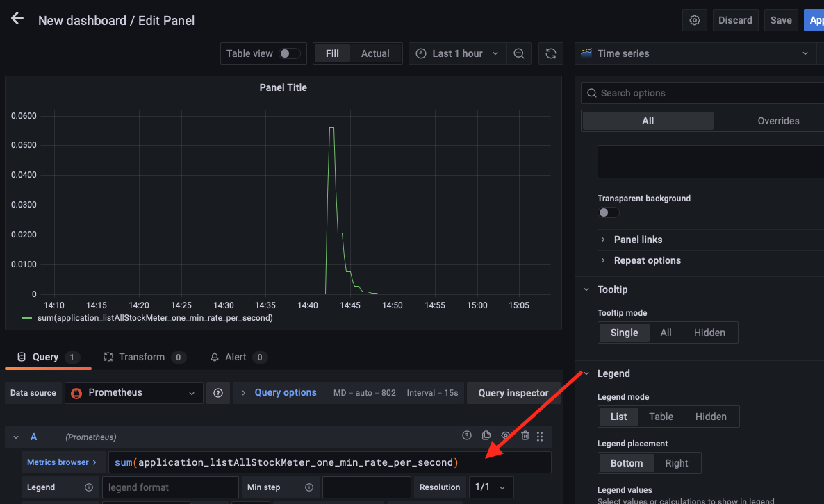Delete query A using trash icon
This screenshot has width=824, height=504.
coord(525,436)
